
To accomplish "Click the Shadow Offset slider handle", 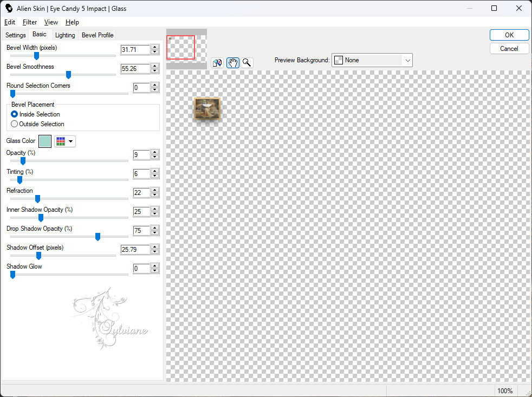I will [x=38, y=256].
